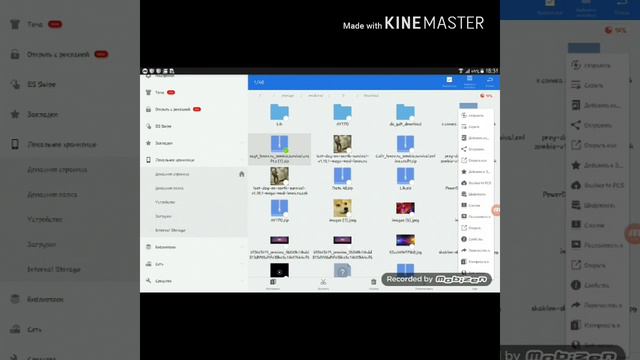Expand the network section chevron in sidebar

click(x=242, y=264)
